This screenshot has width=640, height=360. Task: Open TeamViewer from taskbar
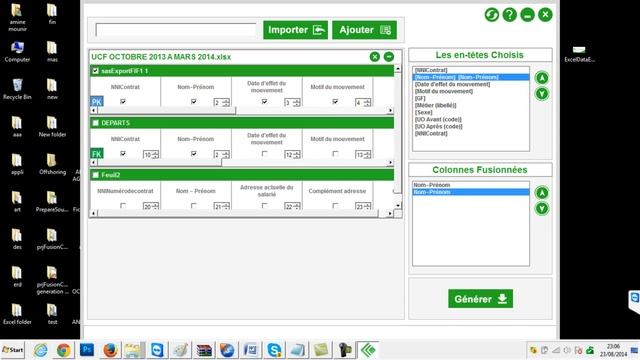[x=157, y=350]
